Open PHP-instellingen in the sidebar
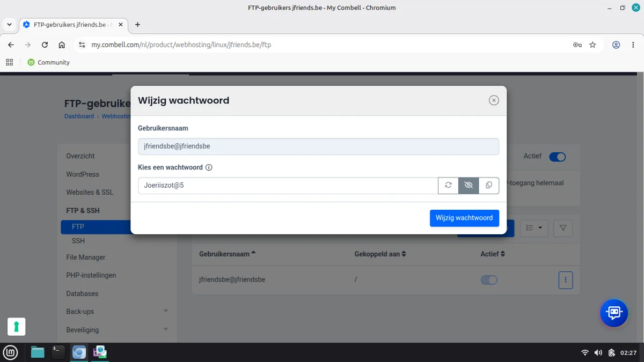644x362 pixels. pyautogui.click(x=91, y=275)
